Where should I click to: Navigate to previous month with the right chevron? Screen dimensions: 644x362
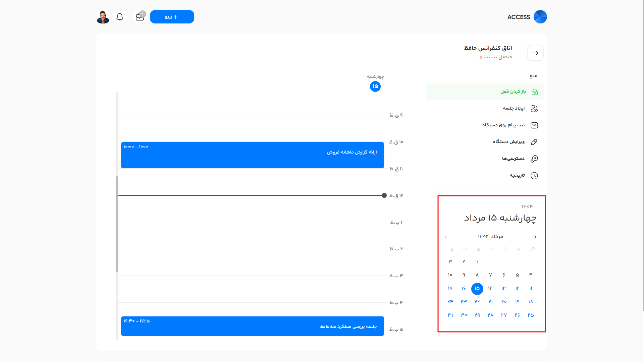pyautogui.click(x=535, y=237)
